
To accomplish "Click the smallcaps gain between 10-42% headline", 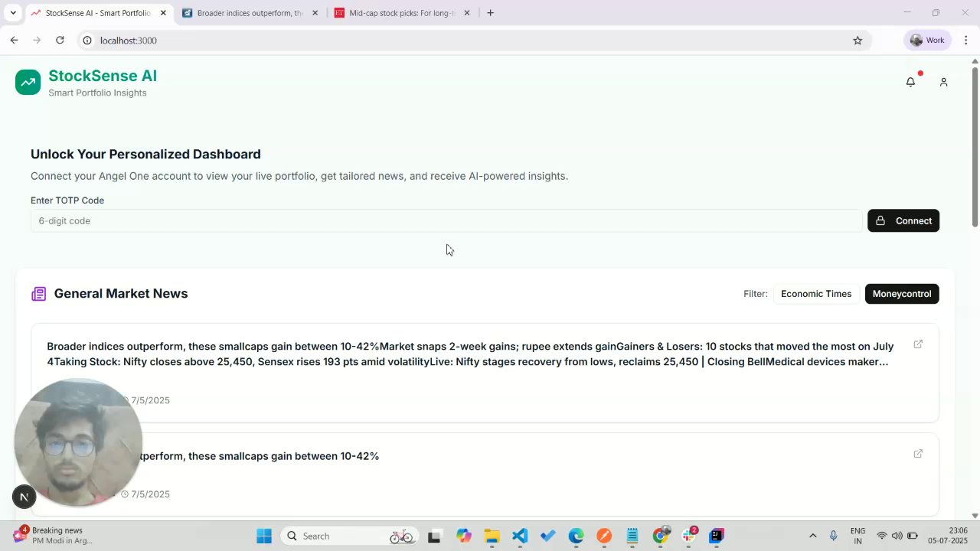I will tap(260, 456).
